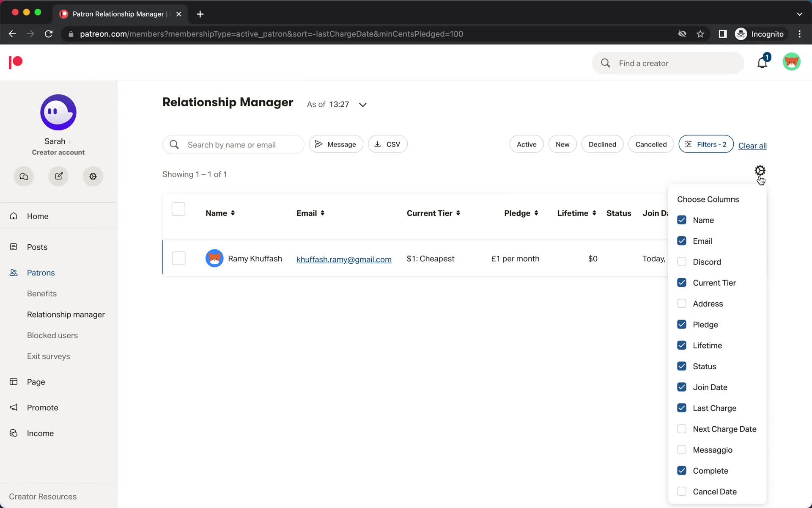Open khuffash.ramy@gmail.com email link
Image resolution: width=812 pixels, height=508 pixels.
(x=343, y=259)
